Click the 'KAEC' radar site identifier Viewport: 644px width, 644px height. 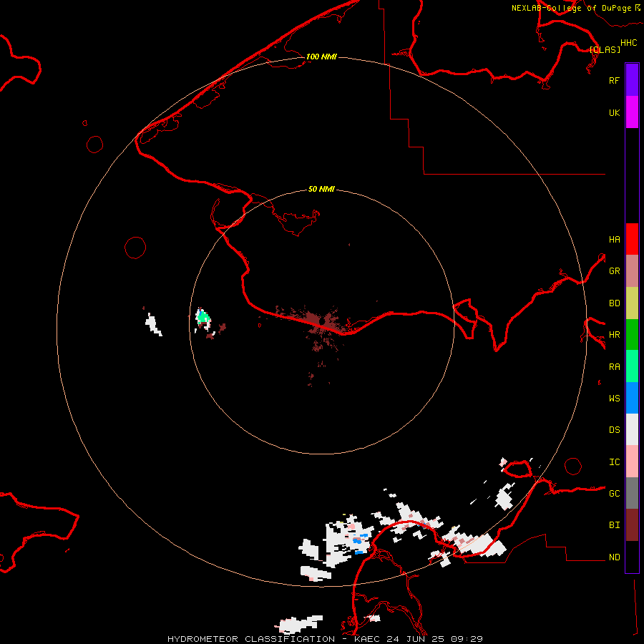pyautogui.click(x=367, y=639)
